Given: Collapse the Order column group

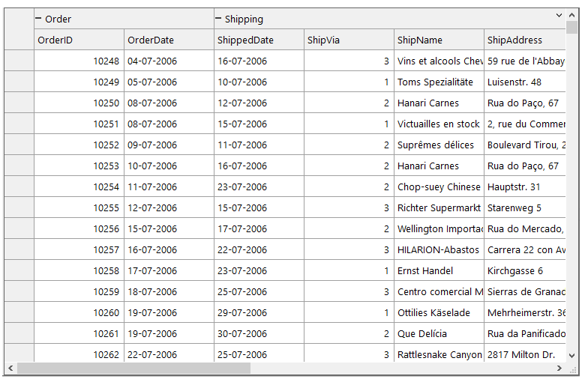Looking at the screenshot, I should click(x=38, y=19).
